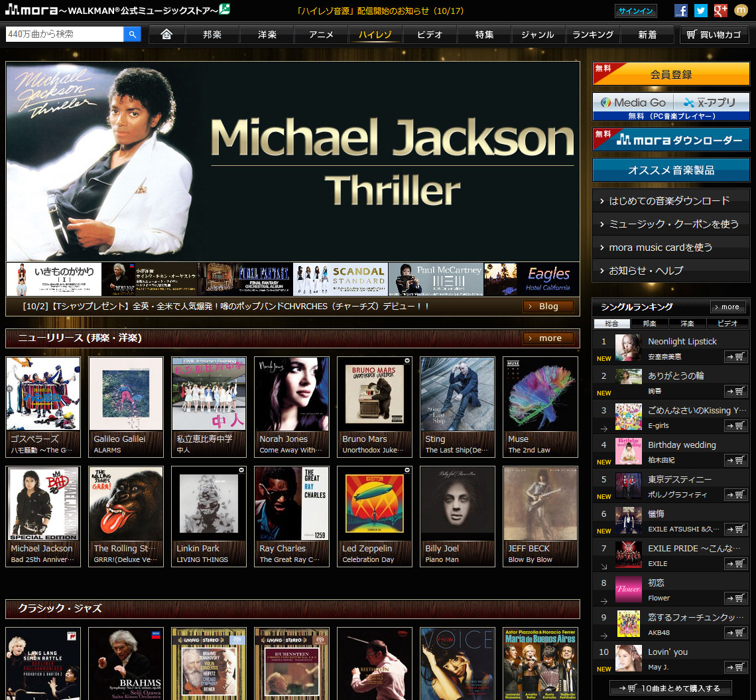
Task: Click more in ニューリリース header
Action: coord(548,338)
